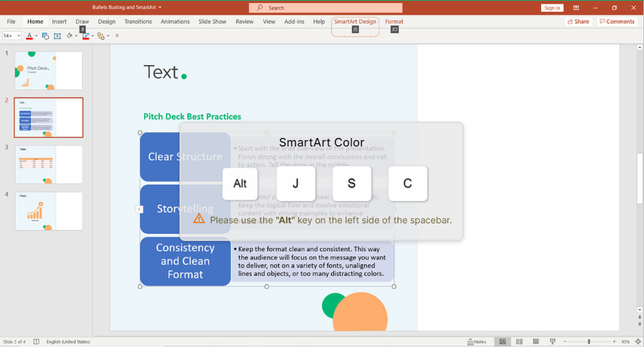This screenshot has width=644, height=347.
Task: Open the document title dropdown arrow
Action: (160, 8)
